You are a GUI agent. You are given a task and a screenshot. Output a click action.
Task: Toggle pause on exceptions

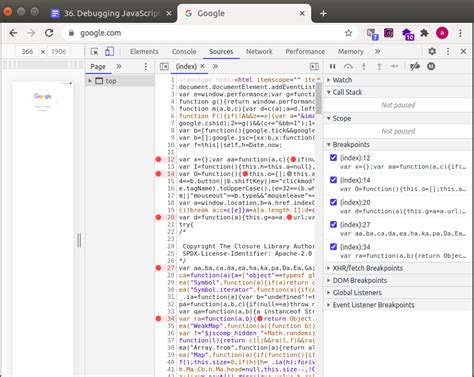pos(431,67)
